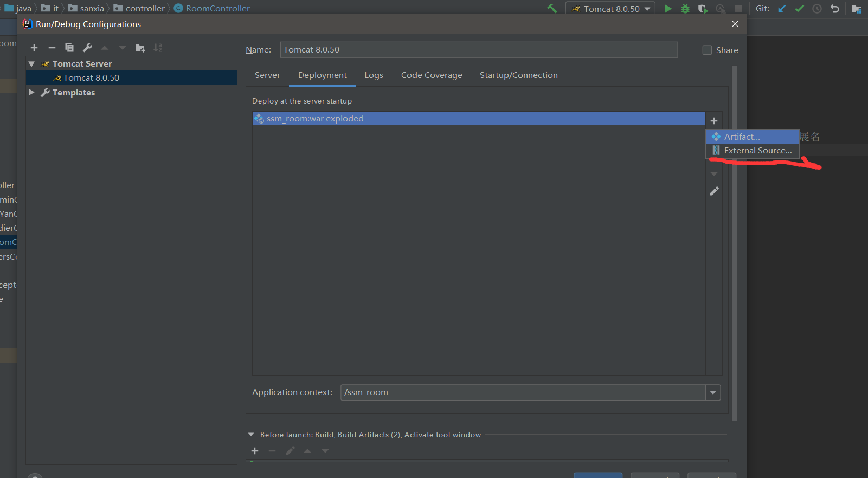
Task: Expand the Templates tree node
Action: pos(31,92)
